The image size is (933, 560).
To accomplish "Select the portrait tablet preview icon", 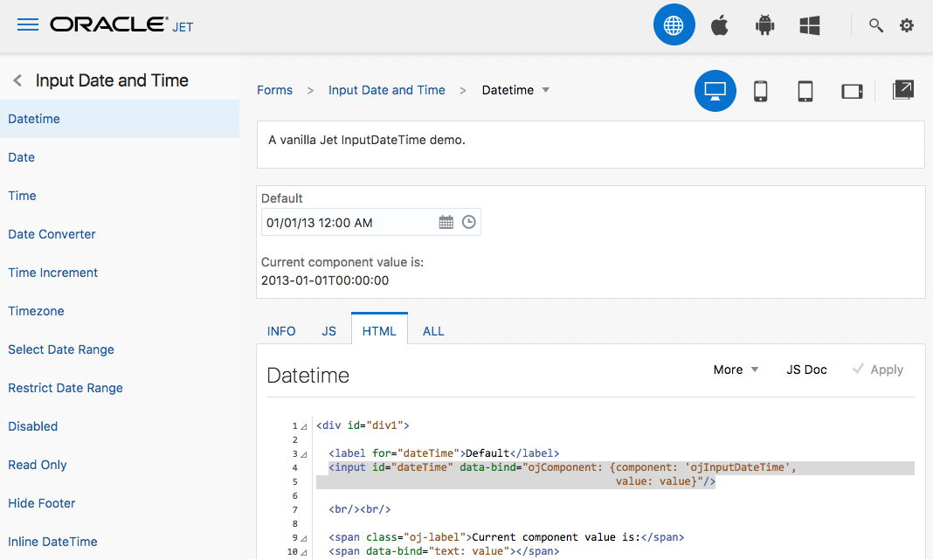I will (x=806, y=91).
